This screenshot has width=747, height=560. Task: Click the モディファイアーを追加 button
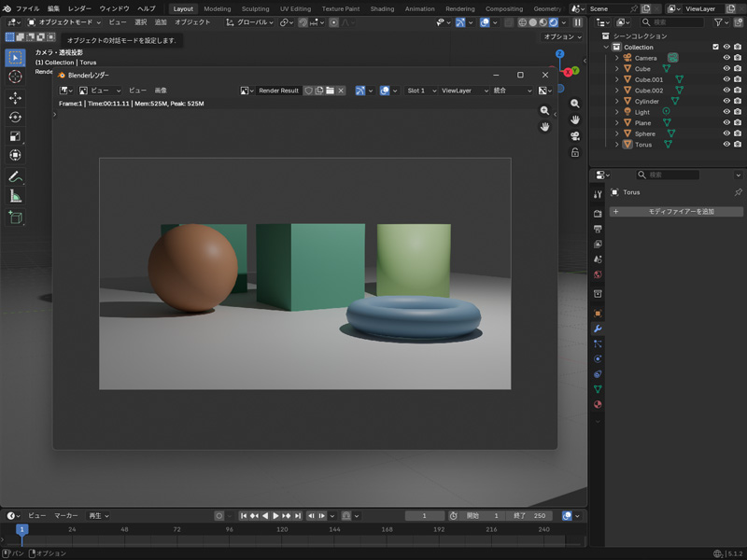click(676, 212)
